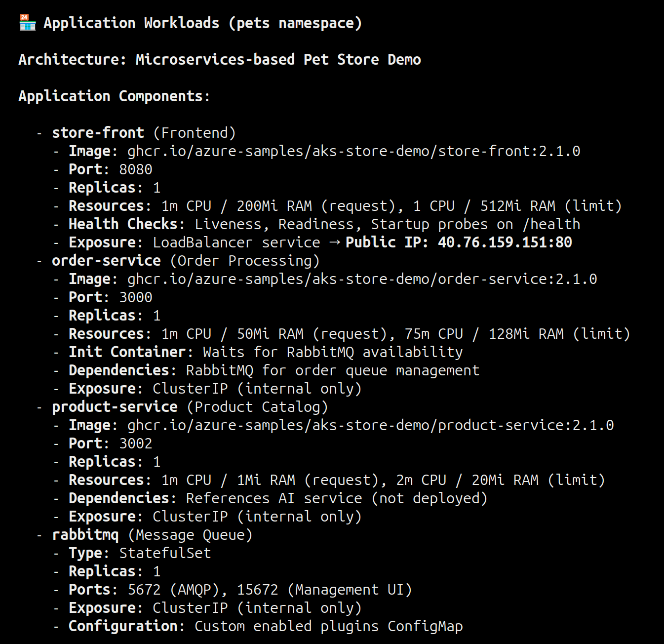Select the product-service component heading
The height and width of the screenshot is (644, 664).
tap(115, 407)
